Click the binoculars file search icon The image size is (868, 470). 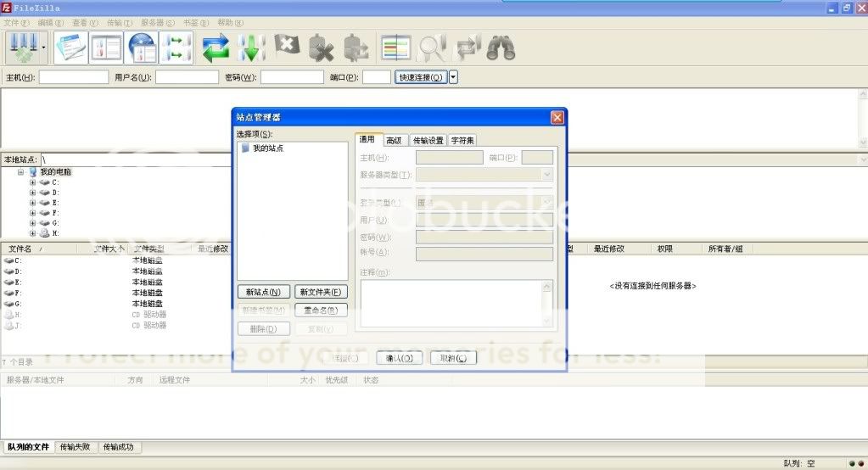(x=501, y=48)
